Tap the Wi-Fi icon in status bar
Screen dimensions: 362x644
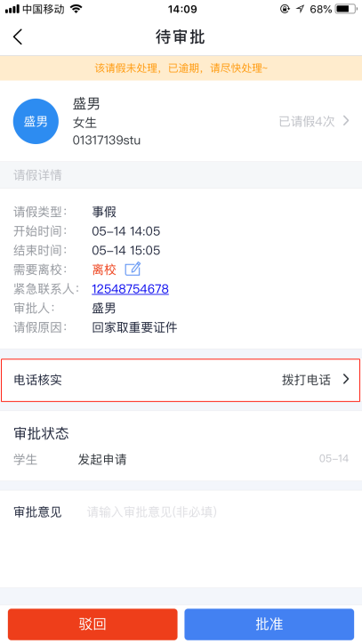pyautogui.click(x=76, y=9)
